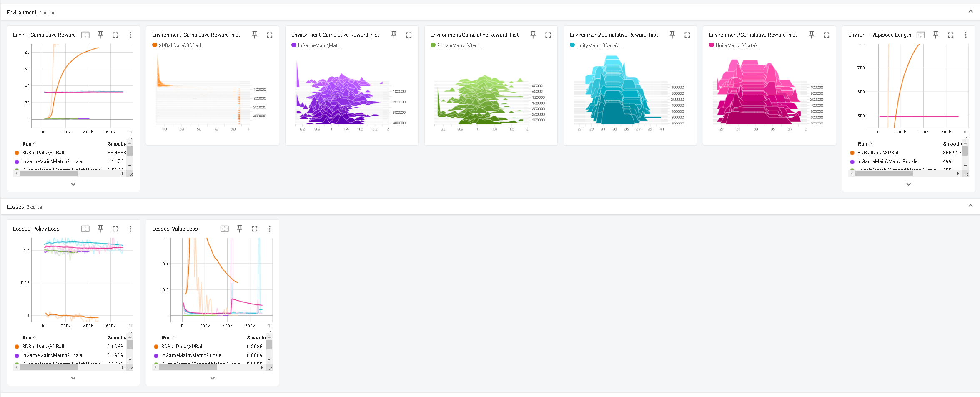Expand run table under Policy Loss chart
This screenshot has width=980, height=397.
point(73,378)
